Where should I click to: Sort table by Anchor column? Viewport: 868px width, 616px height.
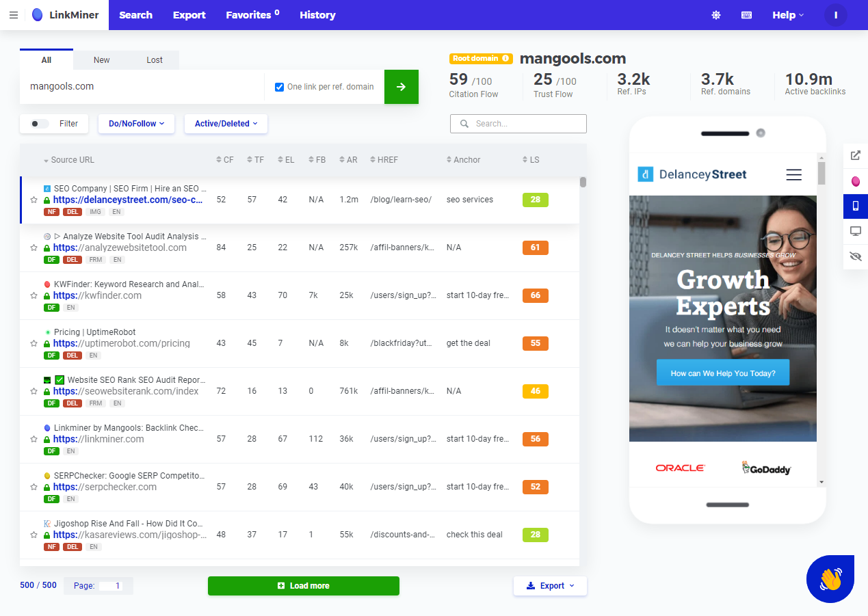click(464, 160)
